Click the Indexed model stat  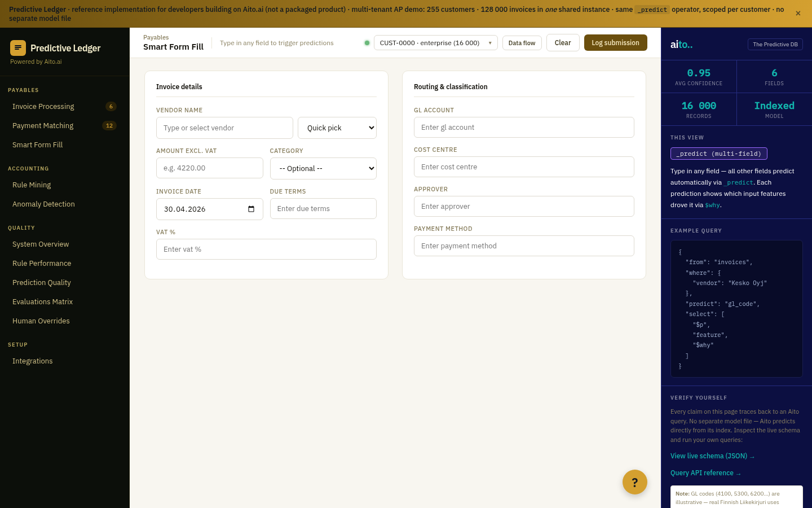tap(774, 110)
